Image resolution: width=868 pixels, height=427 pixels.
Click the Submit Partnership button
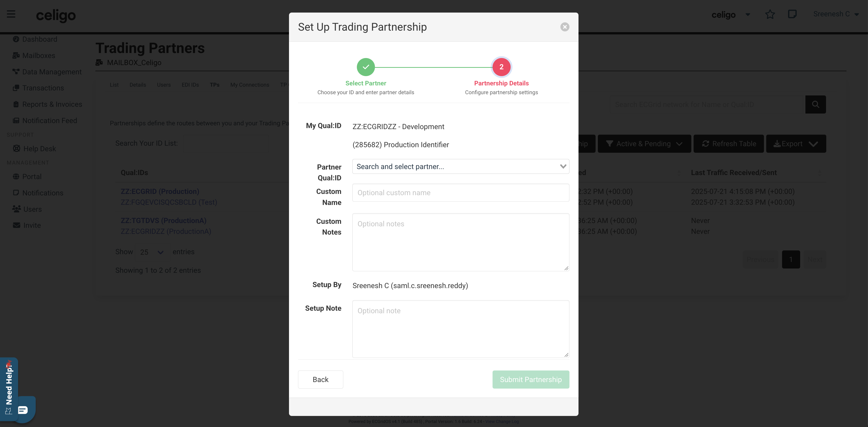click(531, 380)
